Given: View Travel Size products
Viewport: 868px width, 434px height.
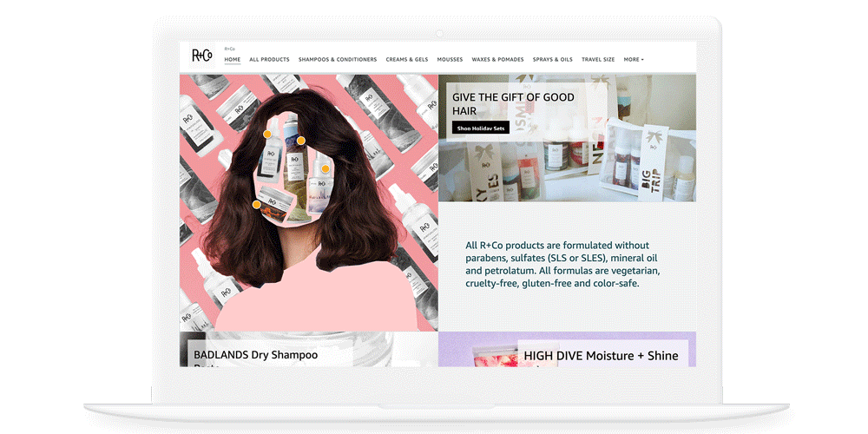Looking at the screenshot, I should tap(598, 59).
